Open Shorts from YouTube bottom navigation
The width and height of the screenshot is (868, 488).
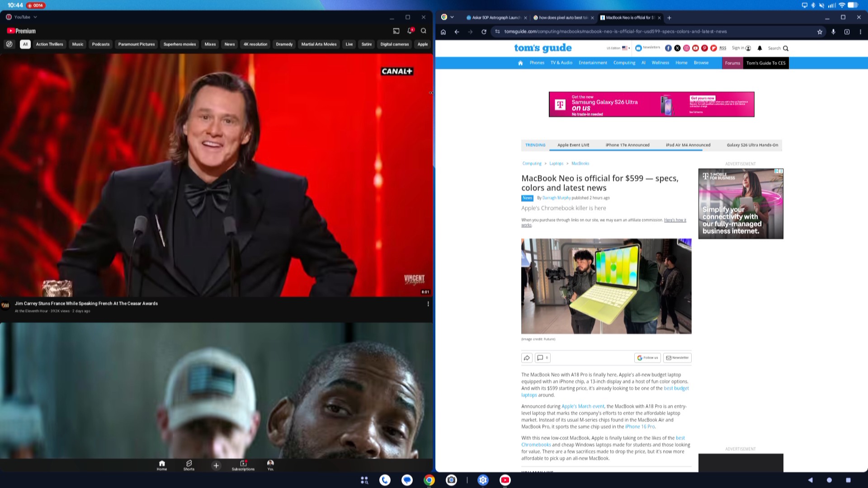coord(189,465)
